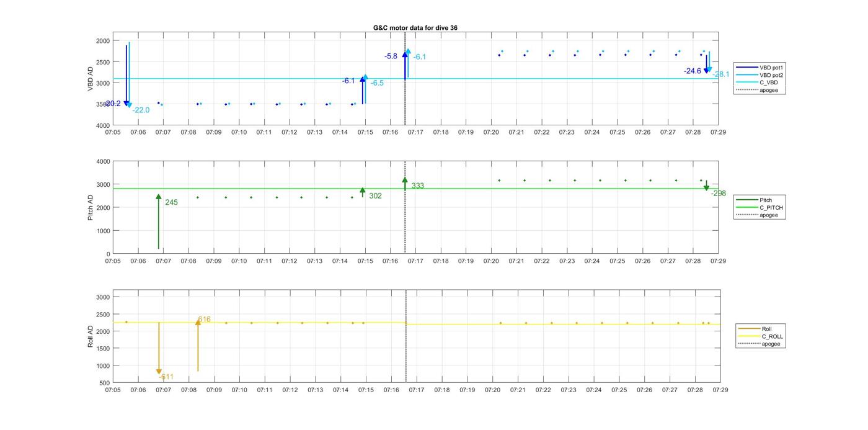
Task: Click the '07:29' tick under the Roll plot
Action: click(x=720, y=390)
